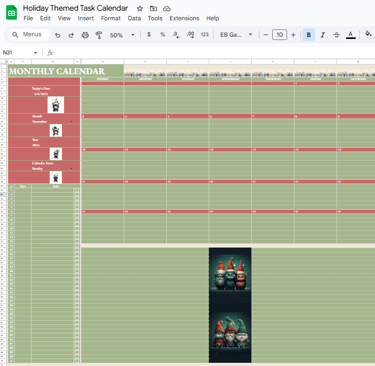Star the Holiday Themed Task Calendar document
This screenshot has width=375, height=366.
click(140, 9)
